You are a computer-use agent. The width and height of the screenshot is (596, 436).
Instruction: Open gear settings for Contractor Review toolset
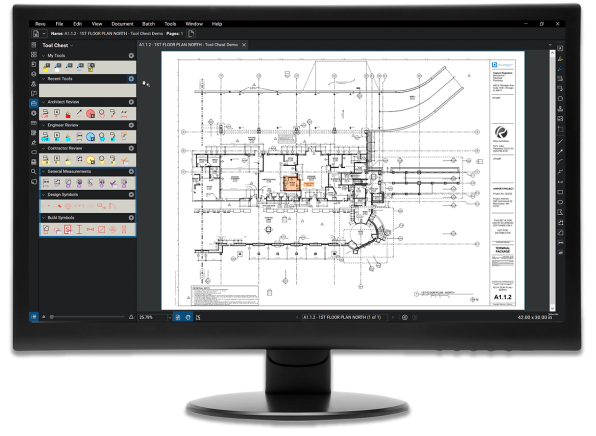click(x=131, y=148)
